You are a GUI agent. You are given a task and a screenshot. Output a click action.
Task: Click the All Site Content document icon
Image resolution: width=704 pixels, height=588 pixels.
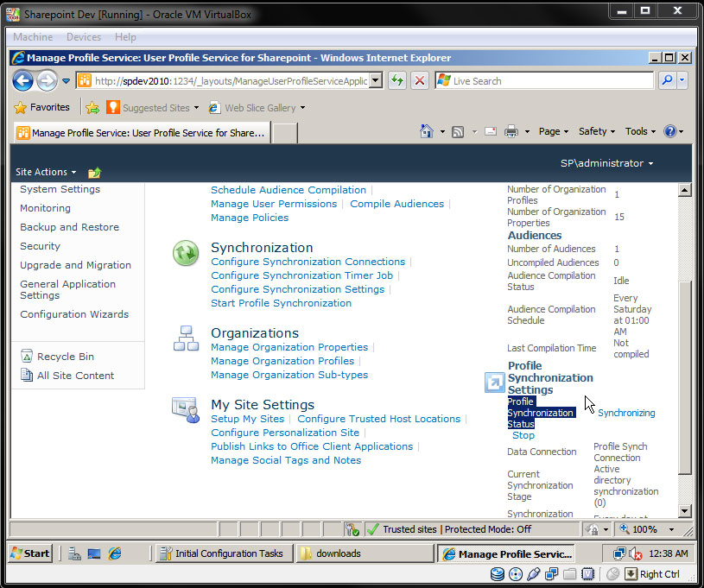(27, 375)
